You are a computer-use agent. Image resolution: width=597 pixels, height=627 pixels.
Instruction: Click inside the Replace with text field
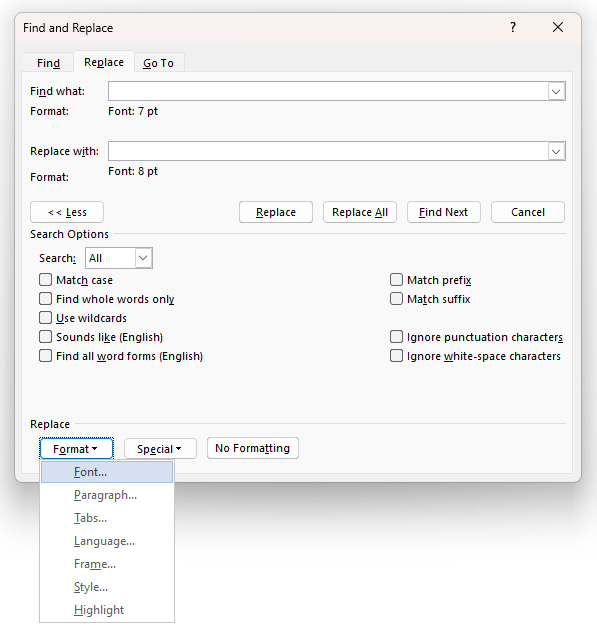coord(328,151)
